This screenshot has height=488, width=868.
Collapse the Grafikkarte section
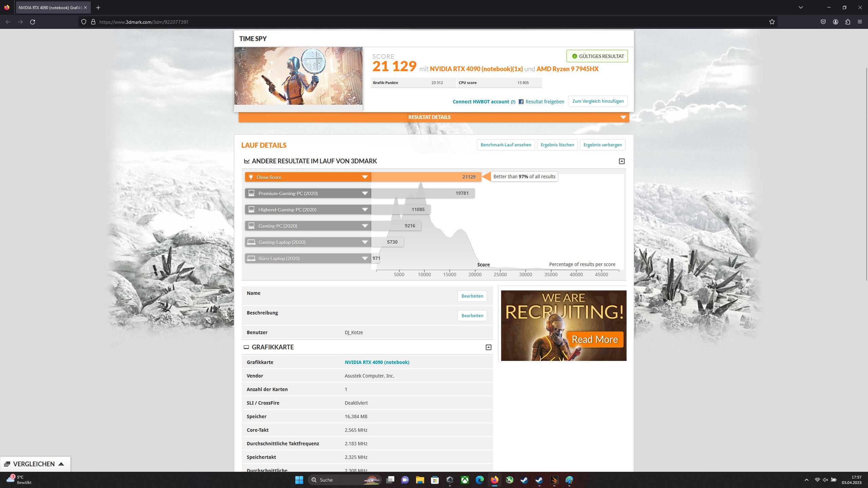[488, 347]
